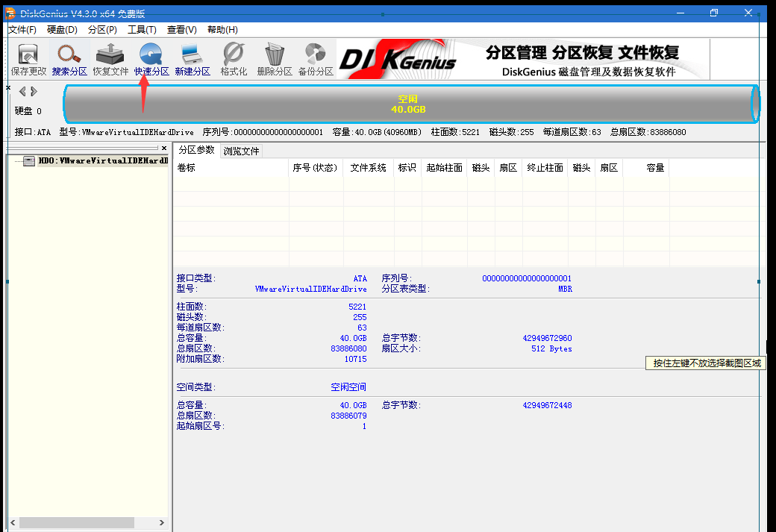This screenshot has height=532, width=776.
Task: Open the 备份分区 backup partition tool
Action: point(316,60)
